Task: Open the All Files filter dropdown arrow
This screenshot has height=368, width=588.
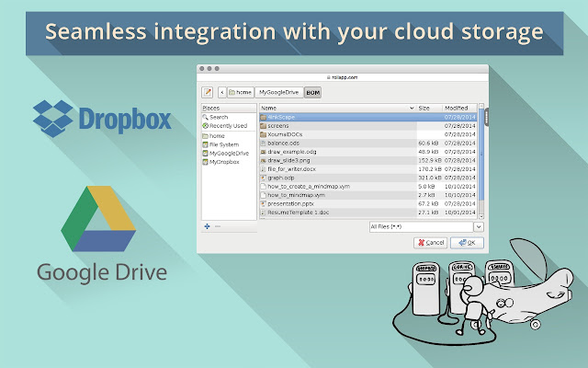Action: coord(479,227)
